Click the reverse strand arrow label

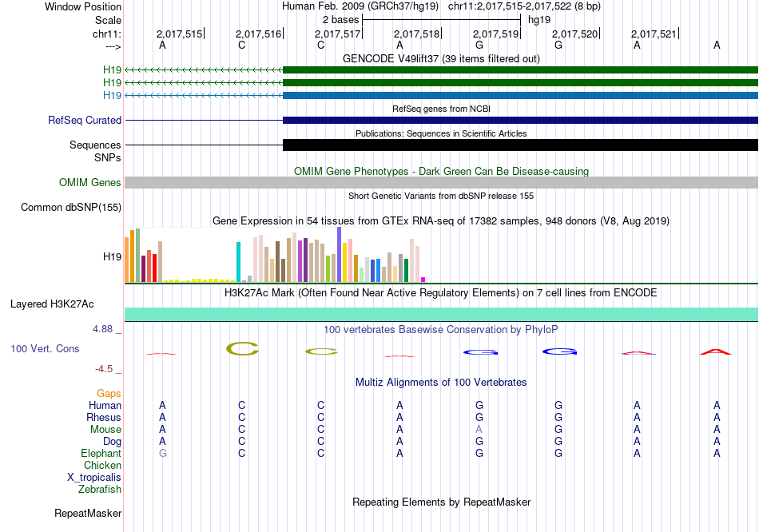[113, 46]
